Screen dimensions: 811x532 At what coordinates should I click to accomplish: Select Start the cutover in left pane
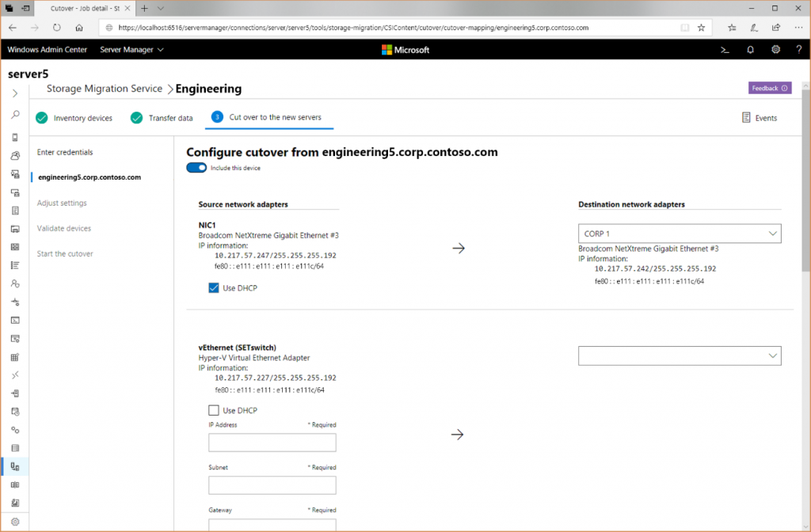click(x=65, y=253)
